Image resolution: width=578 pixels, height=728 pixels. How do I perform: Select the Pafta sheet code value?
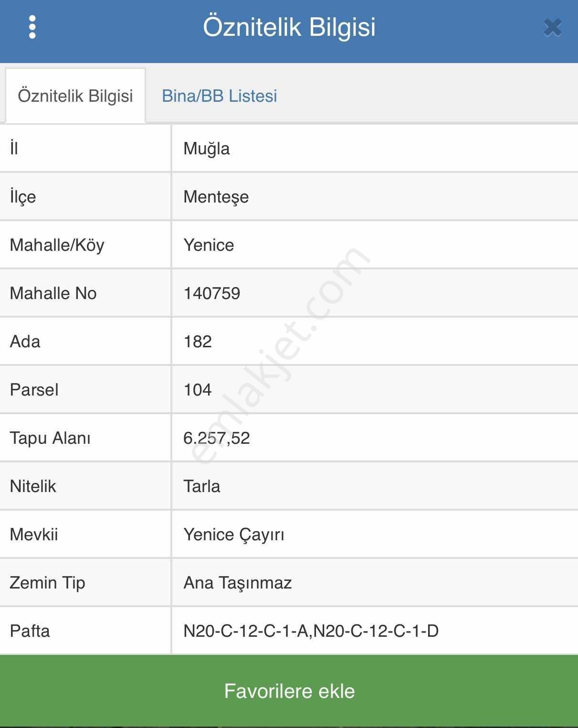coord(311,631)
